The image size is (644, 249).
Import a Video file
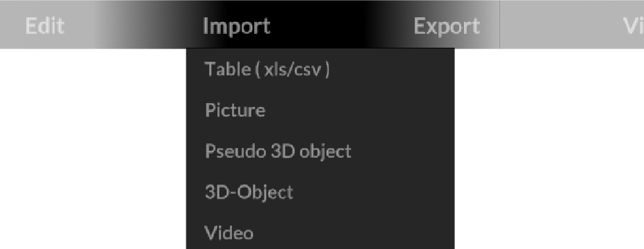pyautogui.click(x=321, y=232)
